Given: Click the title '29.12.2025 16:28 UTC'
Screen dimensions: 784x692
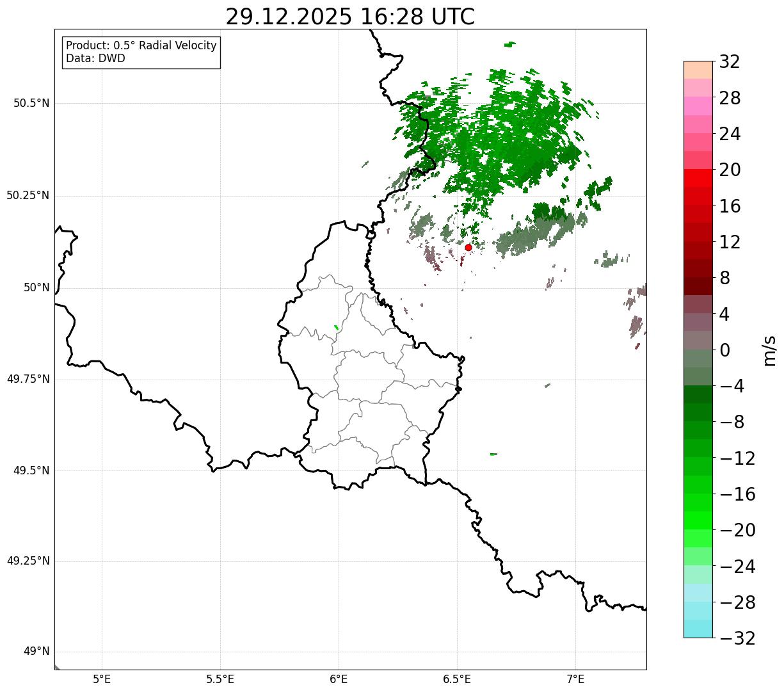Looking at the screenshot, I should pos(350,16).
